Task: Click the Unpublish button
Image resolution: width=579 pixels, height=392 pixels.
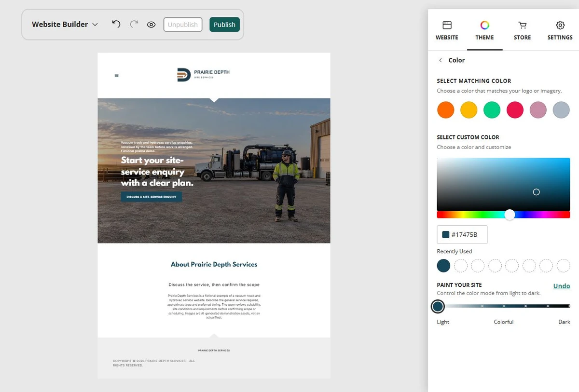Action: coord(183,25)
